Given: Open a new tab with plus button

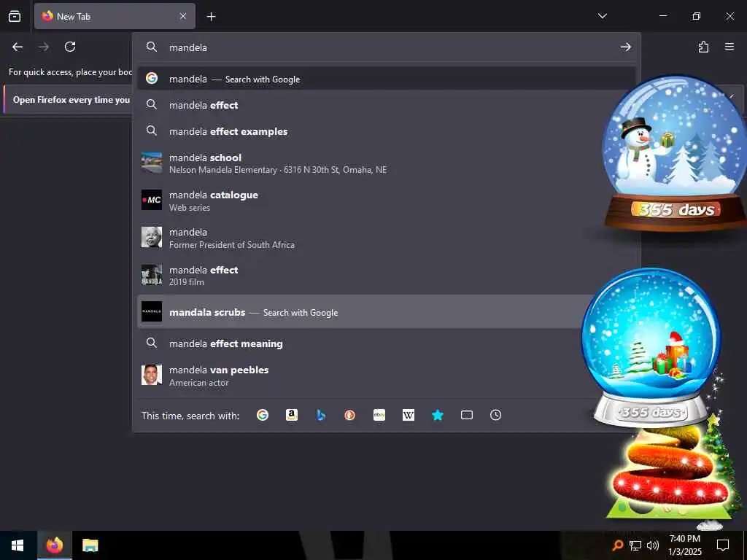Looking at the screenshot, I should (x=211, y=17).
